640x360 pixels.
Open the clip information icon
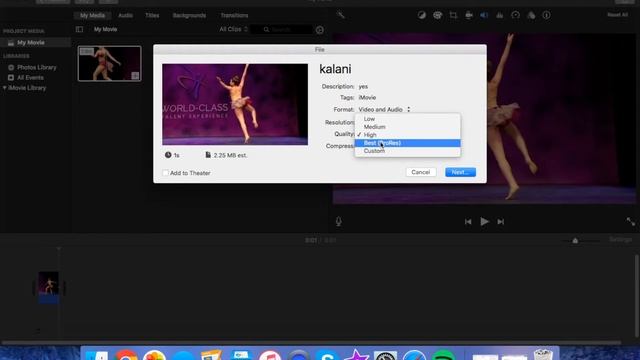pos(547,15)
